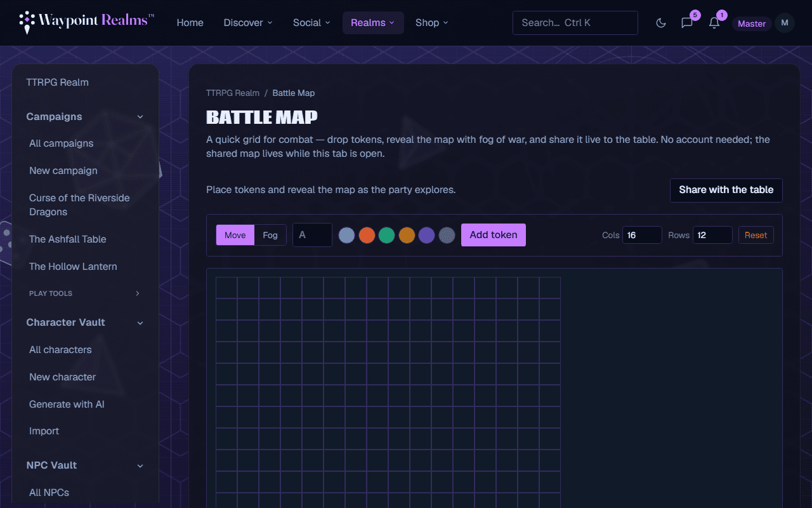812x508 pixels.
Task: Toggle dark mode moon icon
Action: click(661, 23)
